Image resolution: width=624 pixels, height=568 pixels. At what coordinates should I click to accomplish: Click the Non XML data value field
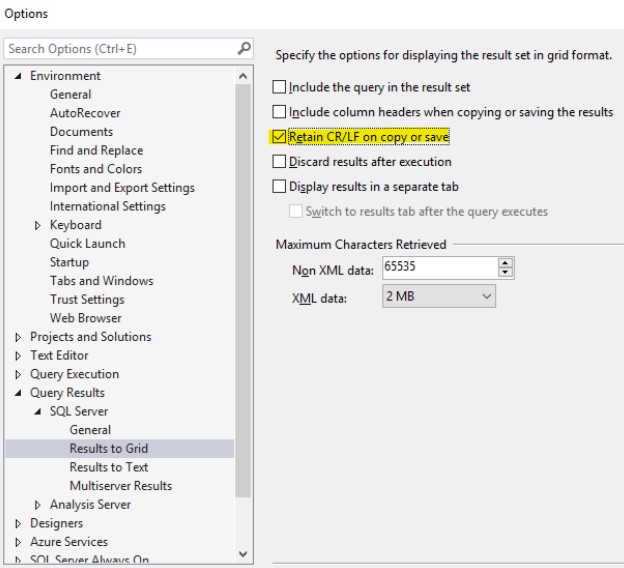point(440,267)
